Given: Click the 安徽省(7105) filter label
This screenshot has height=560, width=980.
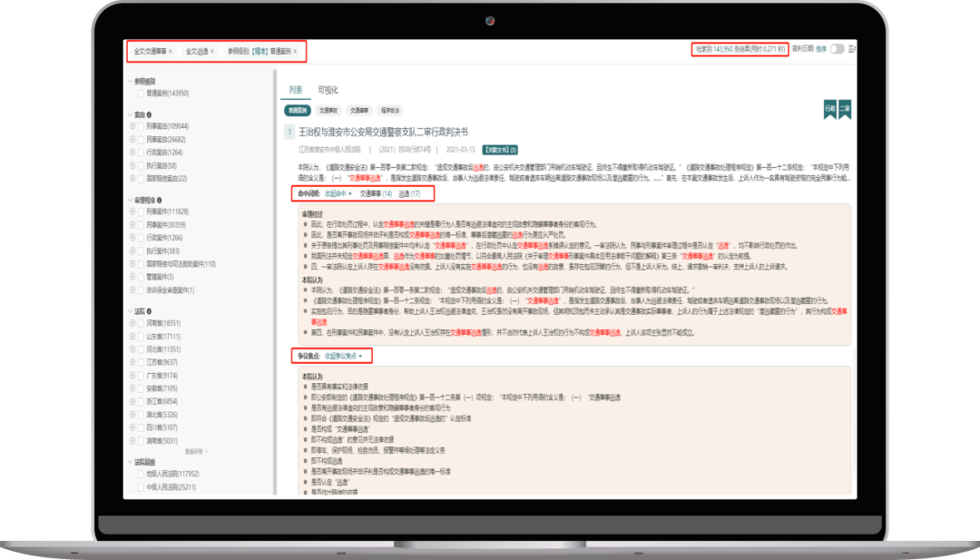Looking at the screenshot, I should [x=162, y=388].
